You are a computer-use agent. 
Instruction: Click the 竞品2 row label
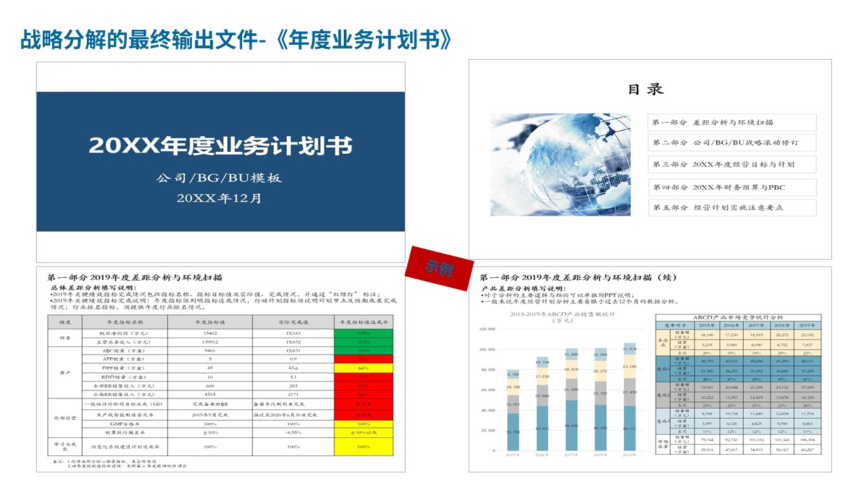tap(662, 396)
